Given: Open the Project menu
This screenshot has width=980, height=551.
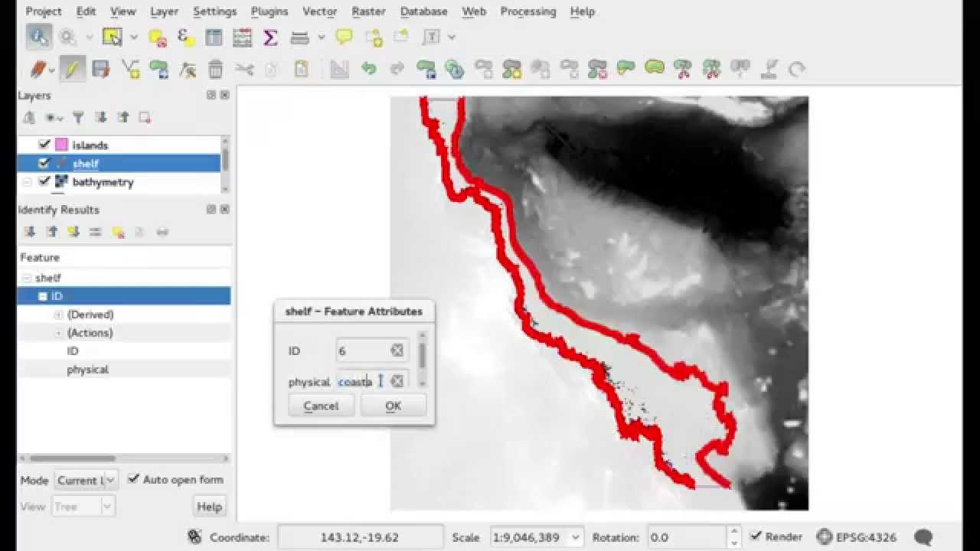Looking at the screenshot, I should (x=44, y=11).
